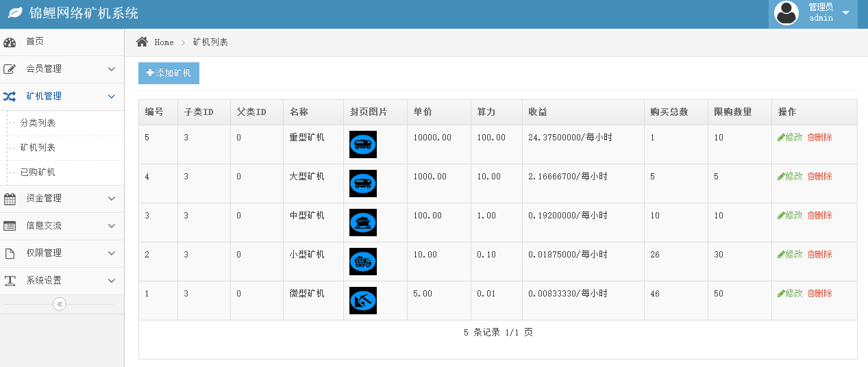868x367 pixels.
Task: Open the admin user dropdown arrow
Action: tap(845, 13)
